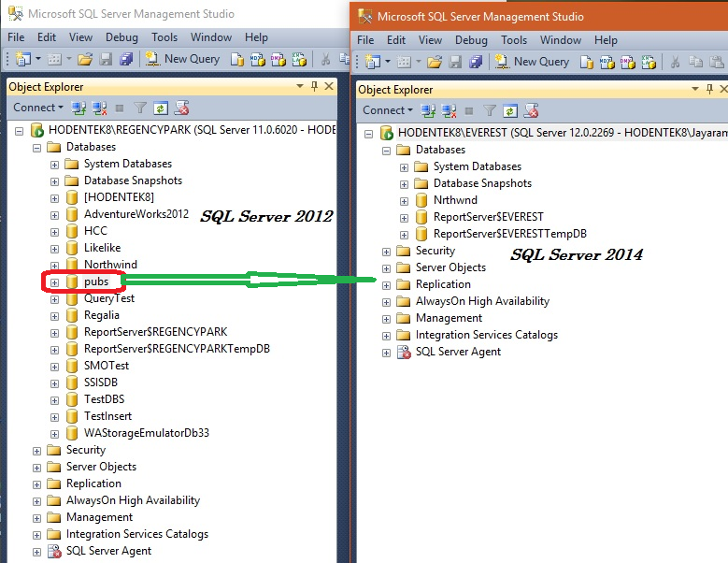Click Disconnect icon in right Object Explorer
Viewport: 728px width, 563px height.
(449, 111)
